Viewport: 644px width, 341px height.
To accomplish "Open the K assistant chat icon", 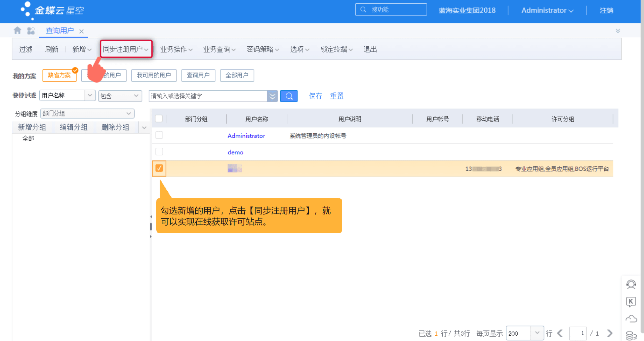I will [x=631, y=302].
